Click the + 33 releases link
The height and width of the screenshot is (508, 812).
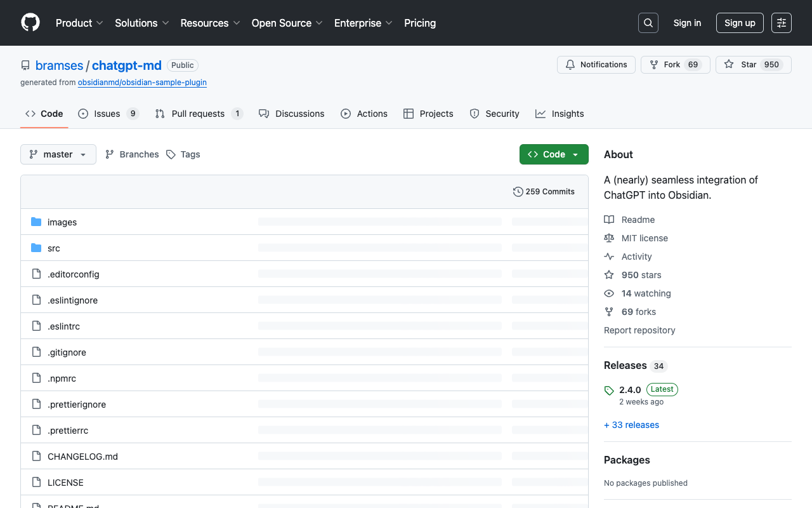pos(632,425)
